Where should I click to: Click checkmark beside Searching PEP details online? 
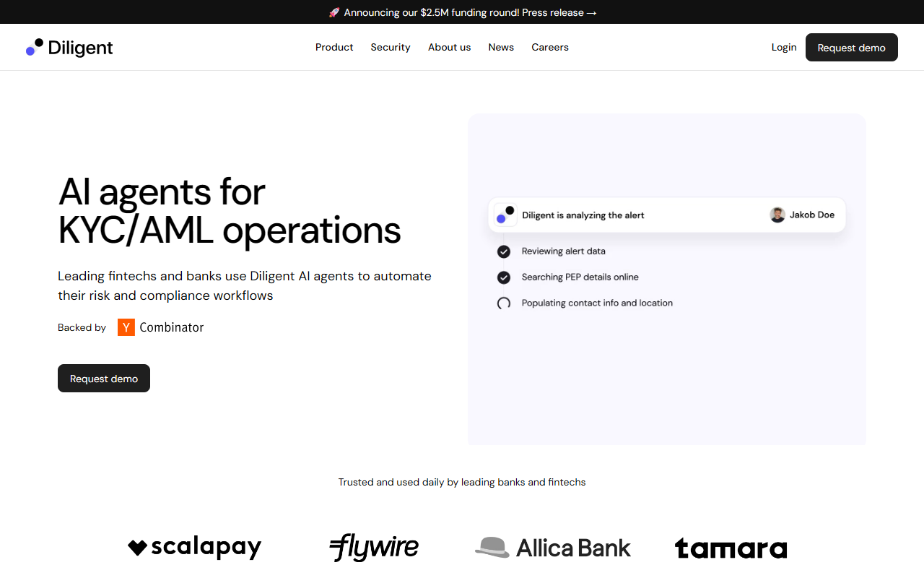(504, 277)
